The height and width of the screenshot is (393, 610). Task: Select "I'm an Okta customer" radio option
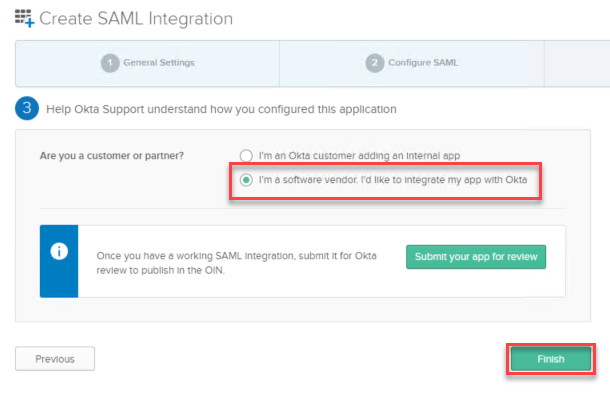coord(246,156)
